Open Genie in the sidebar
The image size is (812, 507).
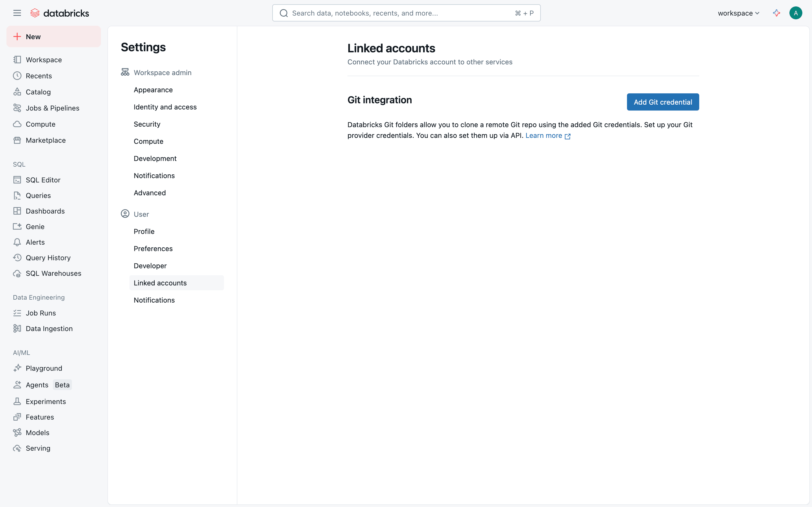coord(35,227)
